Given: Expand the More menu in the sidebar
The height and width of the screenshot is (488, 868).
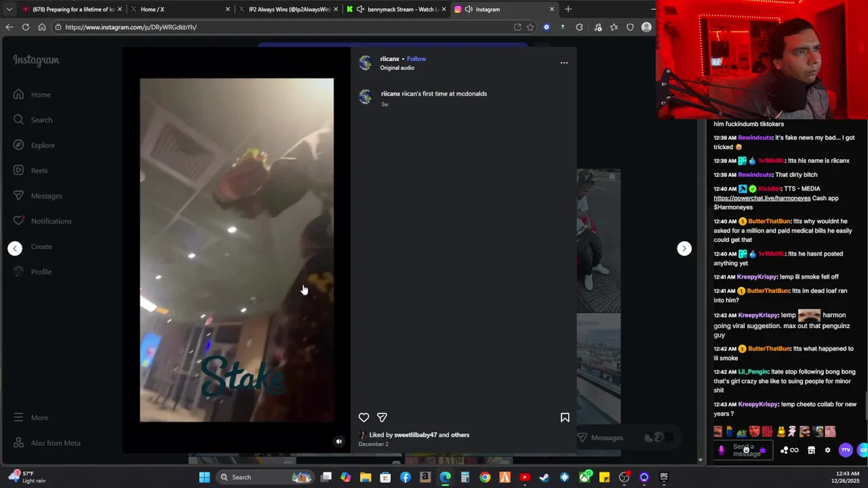Looking at the screenshot, I should (31, 418).
